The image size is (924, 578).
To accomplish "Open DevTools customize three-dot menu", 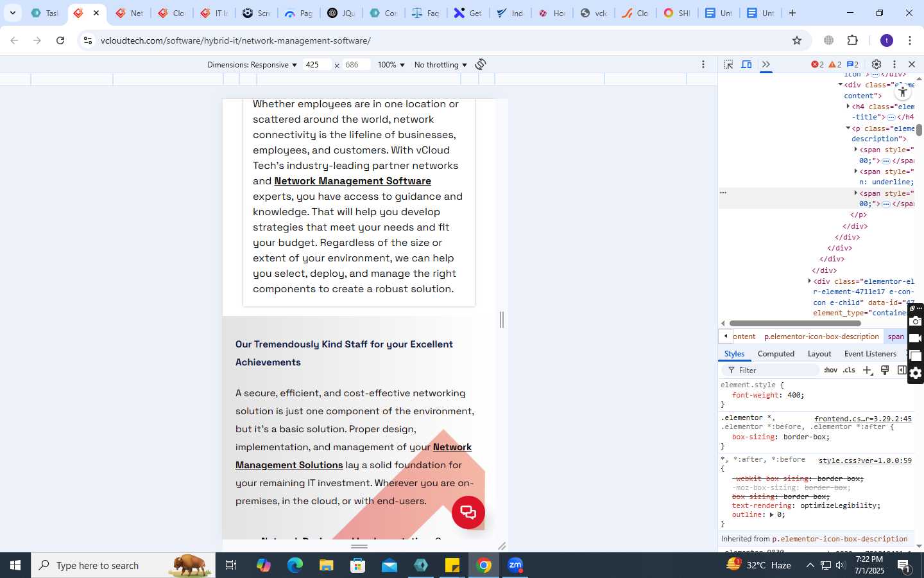I will tap(894, 64).
